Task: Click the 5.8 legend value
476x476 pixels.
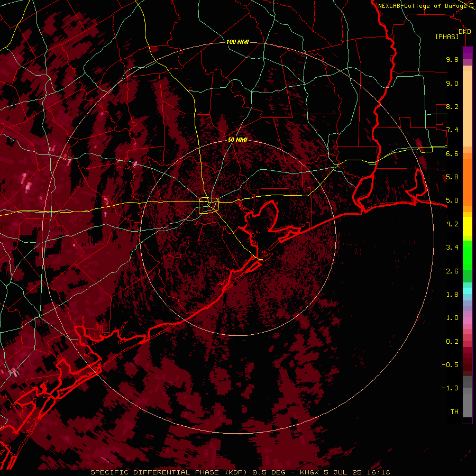Action: pyautogui.click(x=452, y=177)
